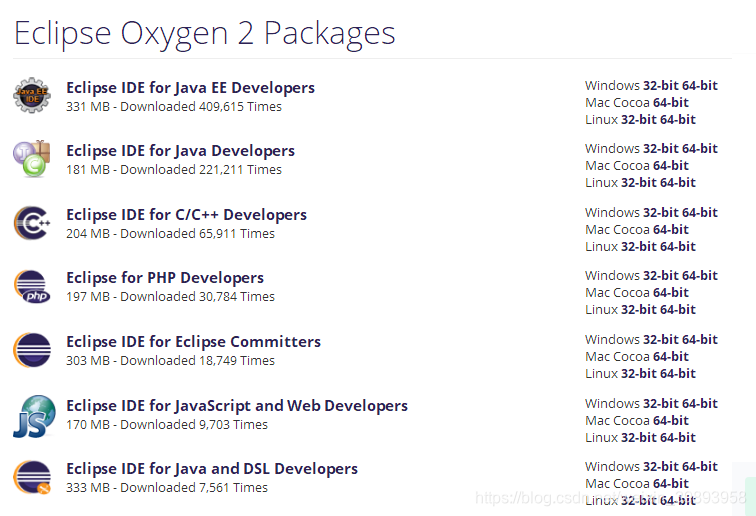Click the Eclipse Committers icon
The image size is (756, 516).
(x=32, y=350)
